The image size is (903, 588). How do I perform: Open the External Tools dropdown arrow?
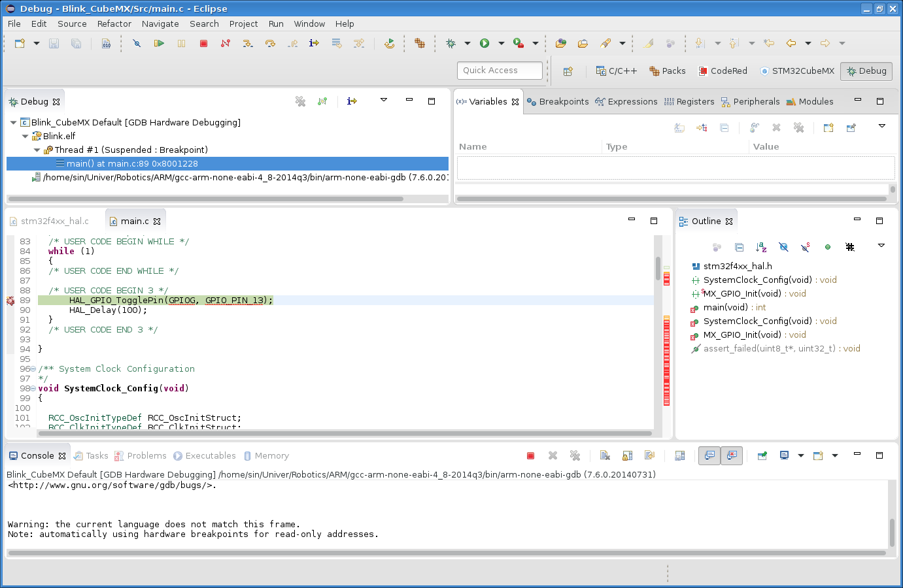tap(536, 43)
